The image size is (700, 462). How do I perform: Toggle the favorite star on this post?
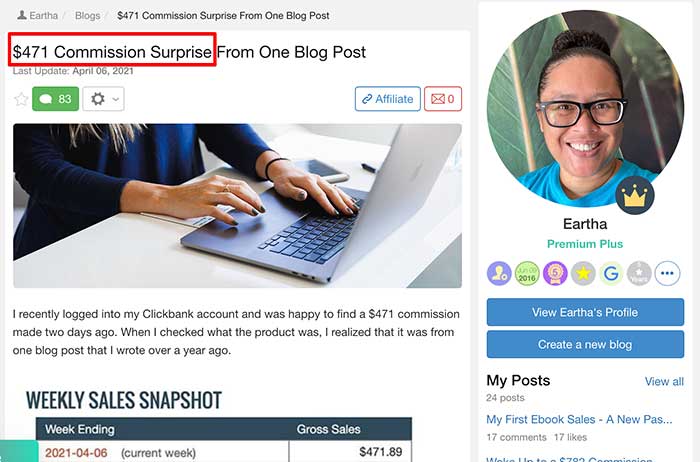click(x=21, y=99)
